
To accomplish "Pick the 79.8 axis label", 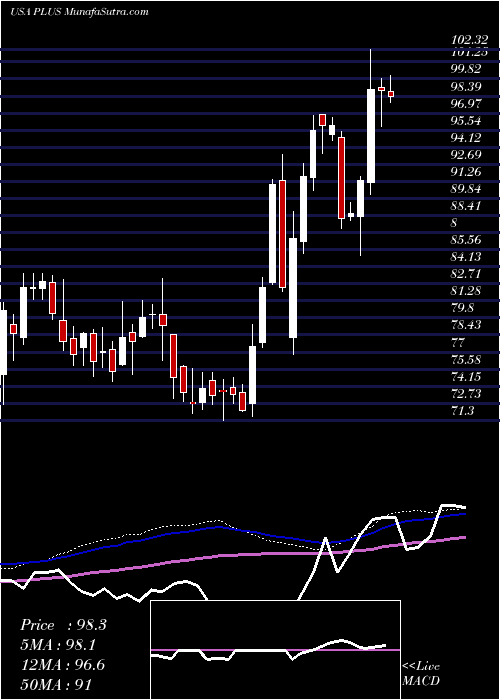I will [463, 308].
